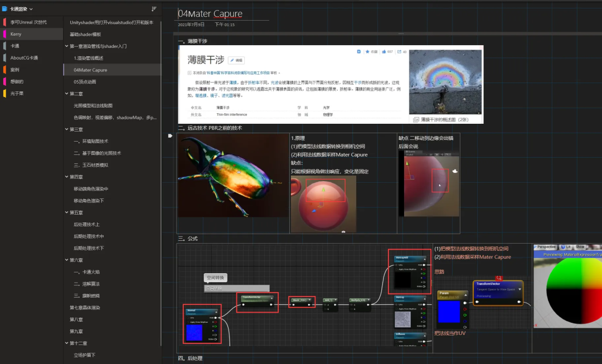Viewport: 602px width, 364px height.
Task: Open the 05顶点动画 page
Action: click(112, 82)
